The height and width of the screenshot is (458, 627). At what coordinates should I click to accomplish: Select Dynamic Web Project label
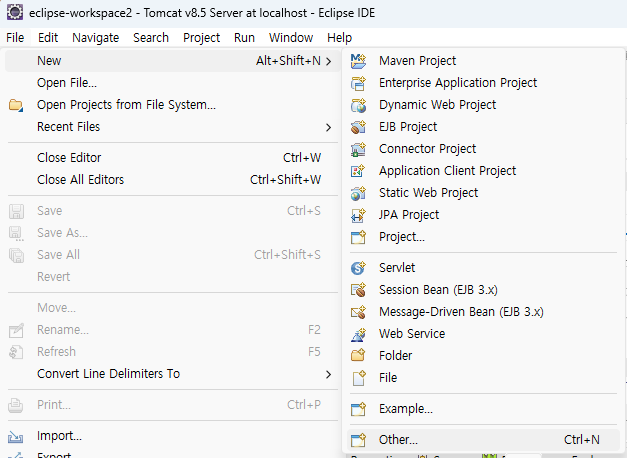437,105
